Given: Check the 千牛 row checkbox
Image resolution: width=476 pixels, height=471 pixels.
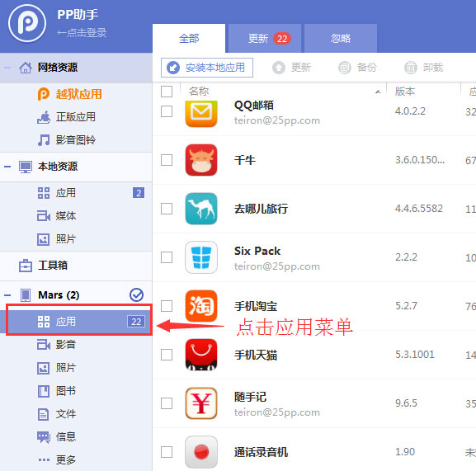Looking at the screenshot, I should click(167, 160).
